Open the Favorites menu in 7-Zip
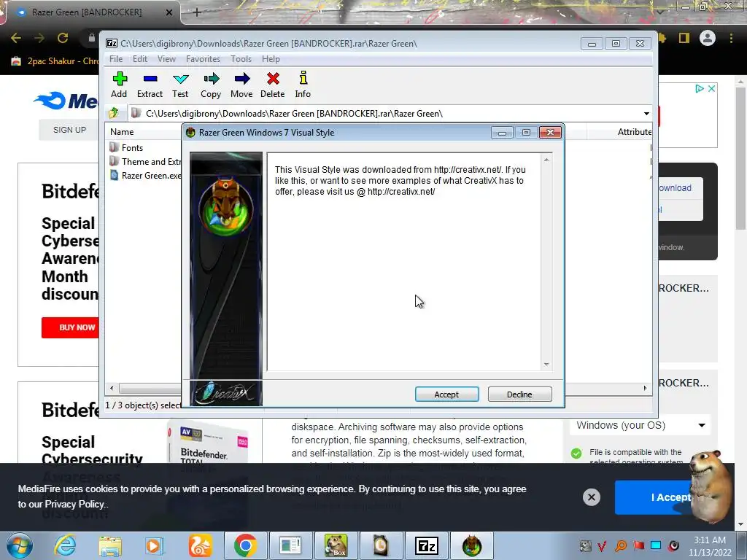This screenshot has height=560, width=747. coord(203,59)
